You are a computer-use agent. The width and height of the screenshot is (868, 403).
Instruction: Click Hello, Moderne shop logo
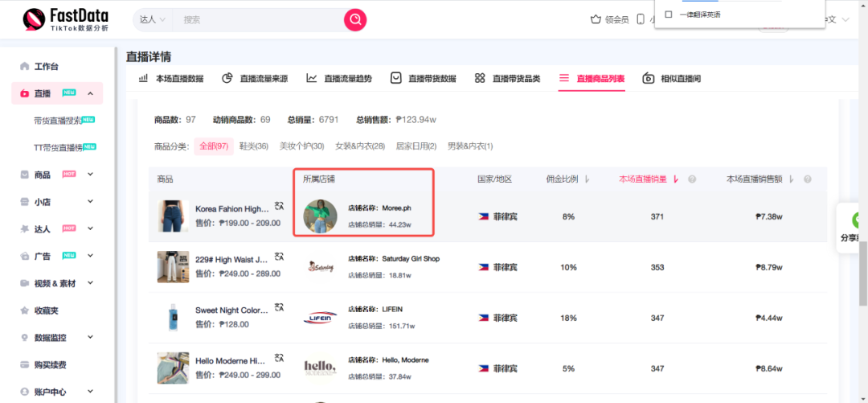[320, 368]
